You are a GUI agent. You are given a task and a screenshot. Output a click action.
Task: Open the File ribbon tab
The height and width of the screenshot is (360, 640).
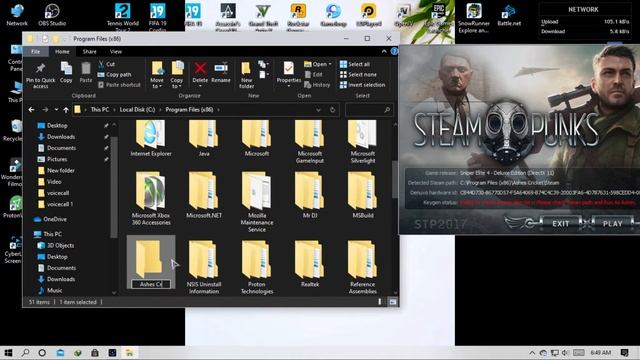[x=36, y=51]
